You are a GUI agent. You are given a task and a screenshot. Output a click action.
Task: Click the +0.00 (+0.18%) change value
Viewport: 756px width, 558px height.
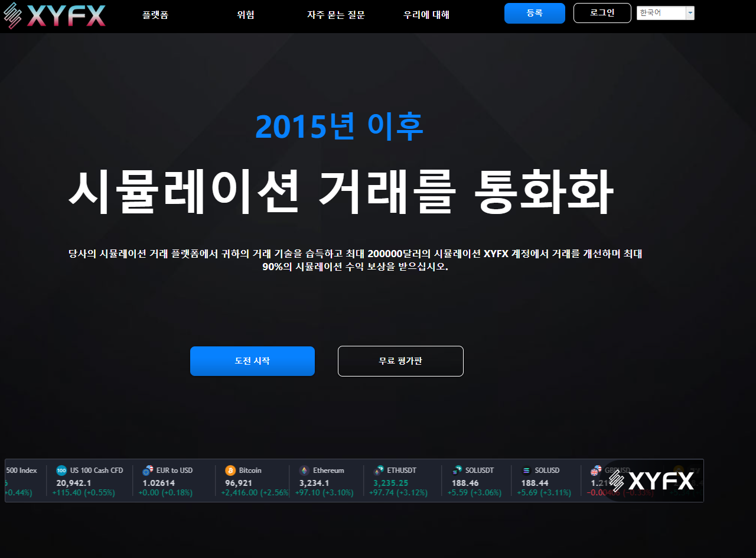[166, 493]
